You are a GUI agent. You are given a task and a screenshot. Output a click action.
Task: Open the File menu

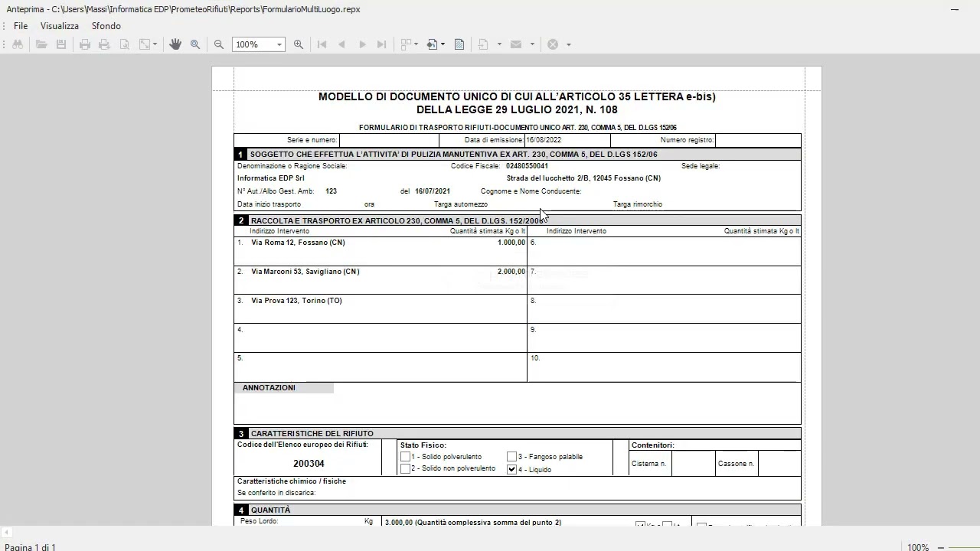click(x=21, y=26)
